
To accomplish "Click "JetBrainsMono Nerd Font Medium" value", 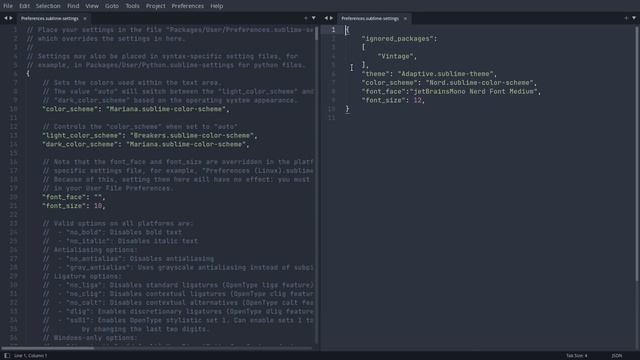I will [473, 91].
